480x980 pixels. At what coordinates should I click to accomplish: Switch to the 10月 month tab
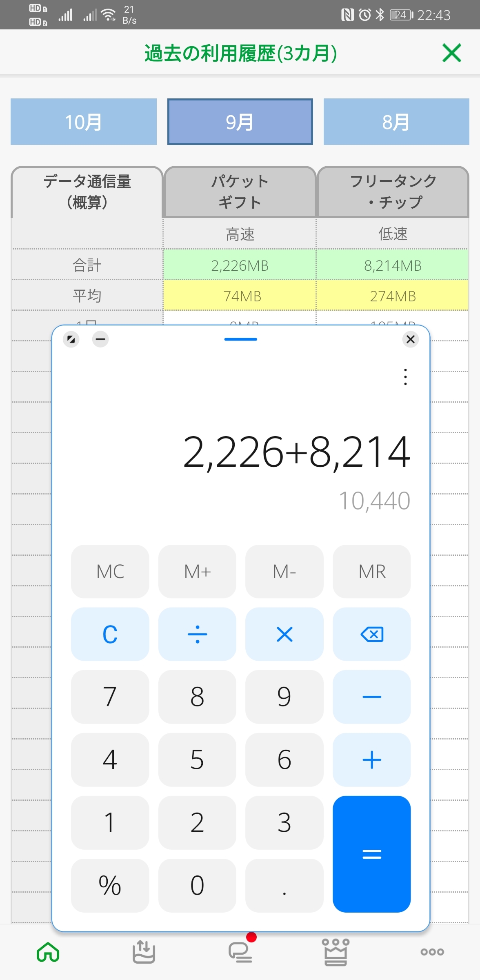coord(84,122)
